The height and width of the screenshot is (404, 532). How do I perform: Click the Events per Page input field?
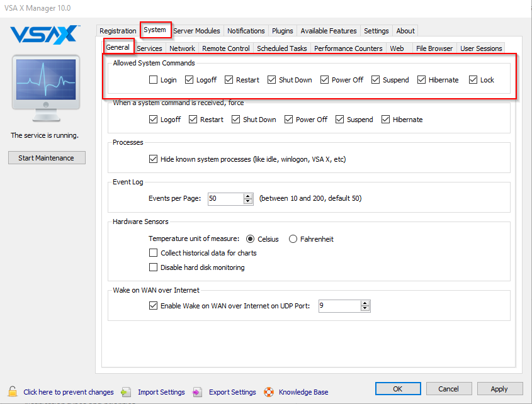coord(226,198)
